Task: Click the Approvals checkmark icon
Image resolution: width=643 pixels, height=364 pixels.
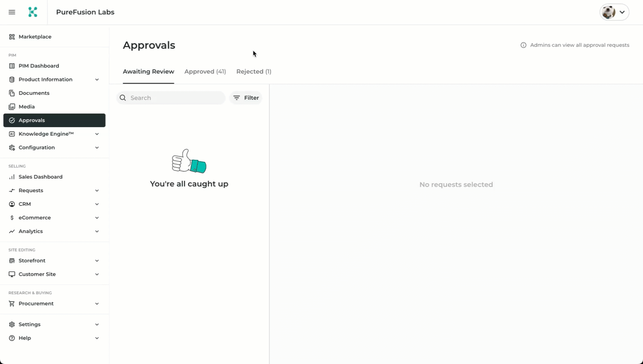Action: 12,120
